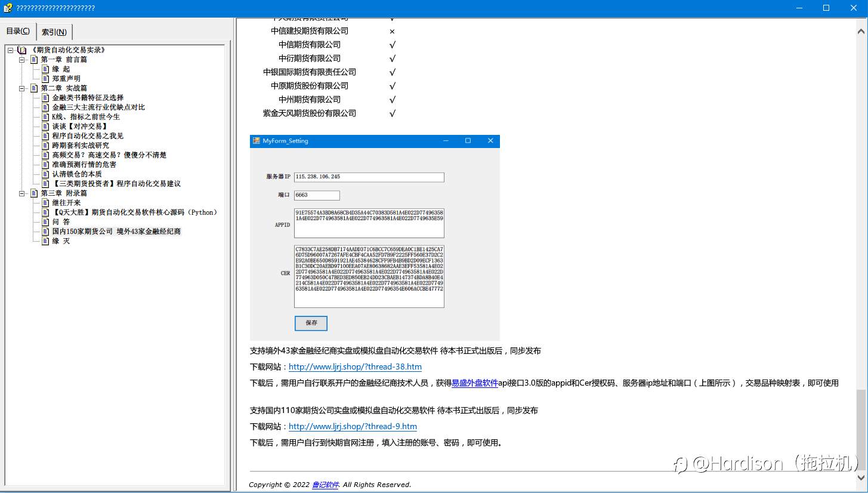Open topic 【Q天大胜】期货自动化交易软件核心源码（Python）

click(135, 212)
